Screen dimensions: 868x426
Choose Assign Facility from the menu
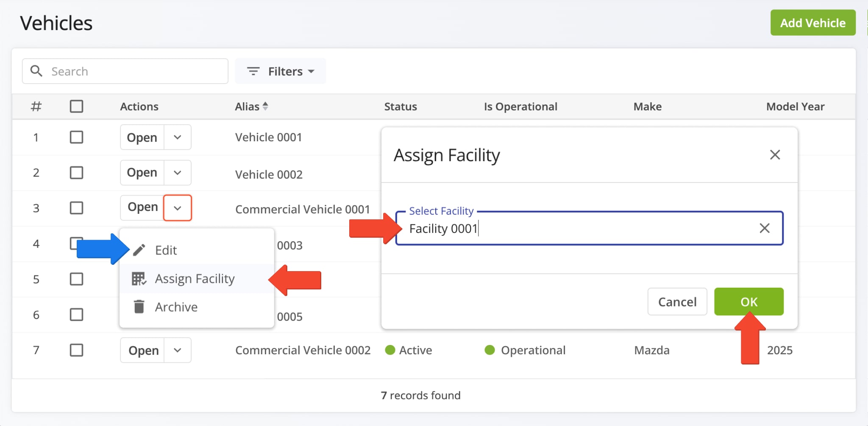[x=195, y=279]
